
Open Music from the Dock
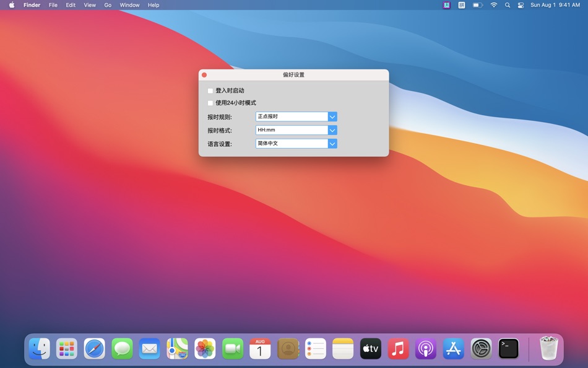point(398,349)
